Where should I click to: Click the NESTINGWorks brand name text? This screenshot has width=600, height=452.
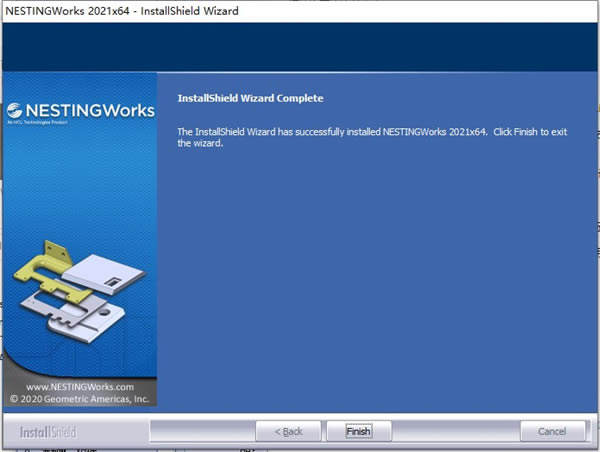click(90, 110)
